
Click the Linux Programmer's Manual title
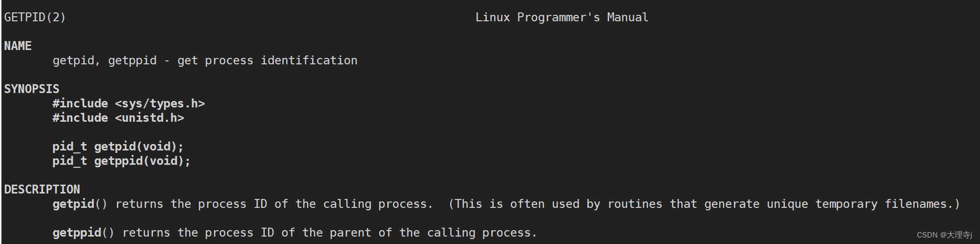tap(562, 17)
